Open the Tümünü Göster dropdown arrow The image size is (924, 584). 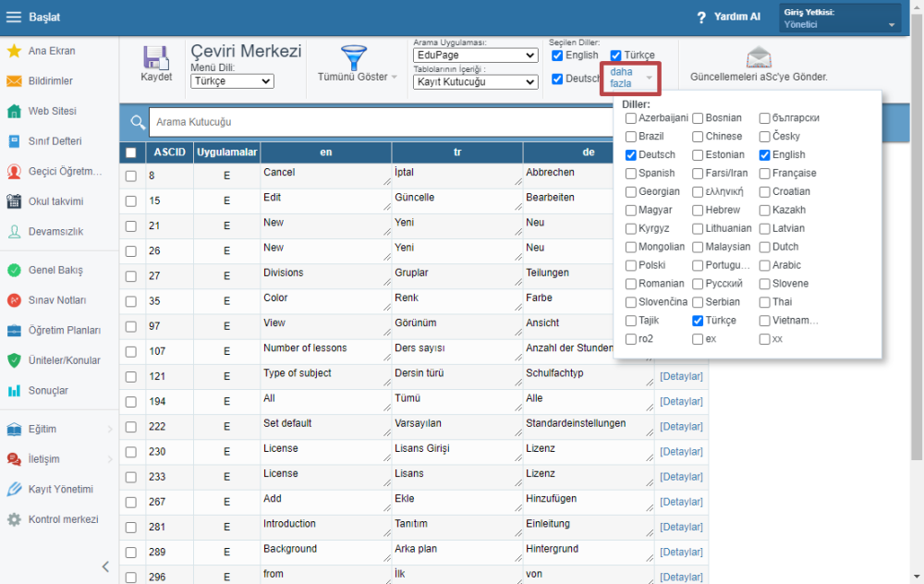395,78
